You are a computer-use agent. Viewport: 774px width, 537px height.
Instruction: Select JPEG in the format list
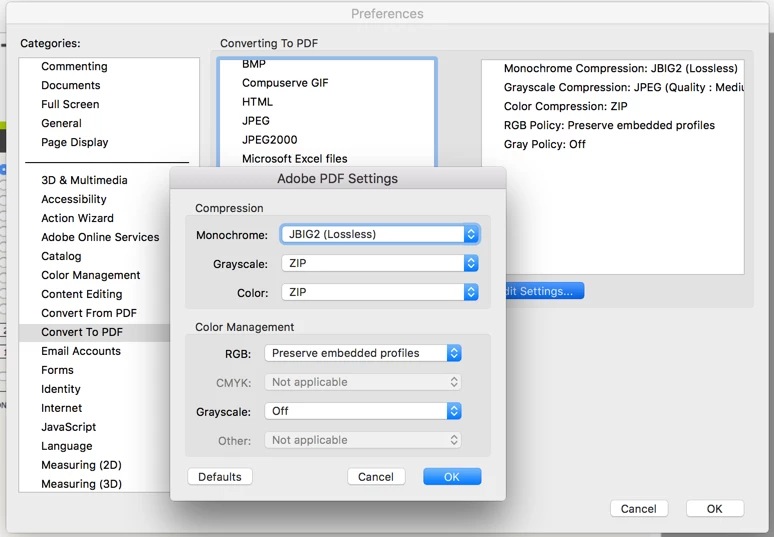pos(256,121)
